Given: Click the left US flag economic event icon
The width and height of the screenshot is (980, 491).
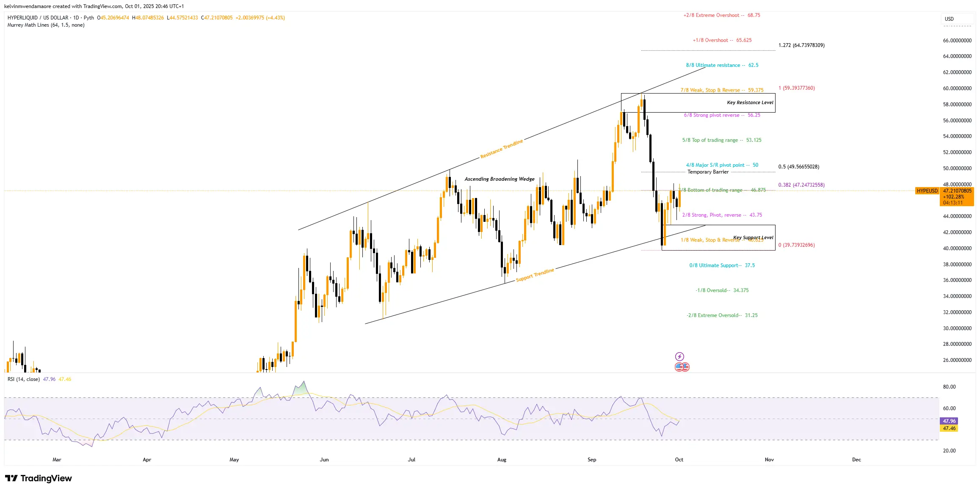Looking at the screenshot, I should click(679, 367).
